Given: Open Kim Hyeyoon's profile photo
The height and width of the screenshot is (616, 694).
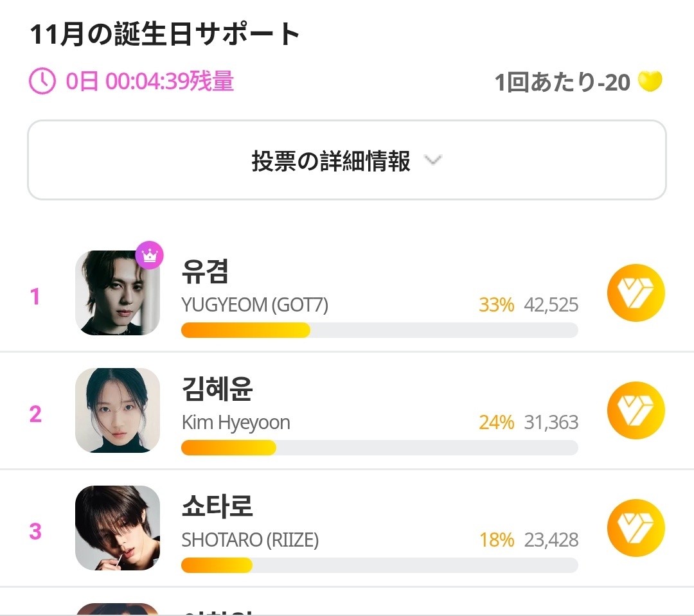Looking at the screenshot, I should (x=118, y=410).
